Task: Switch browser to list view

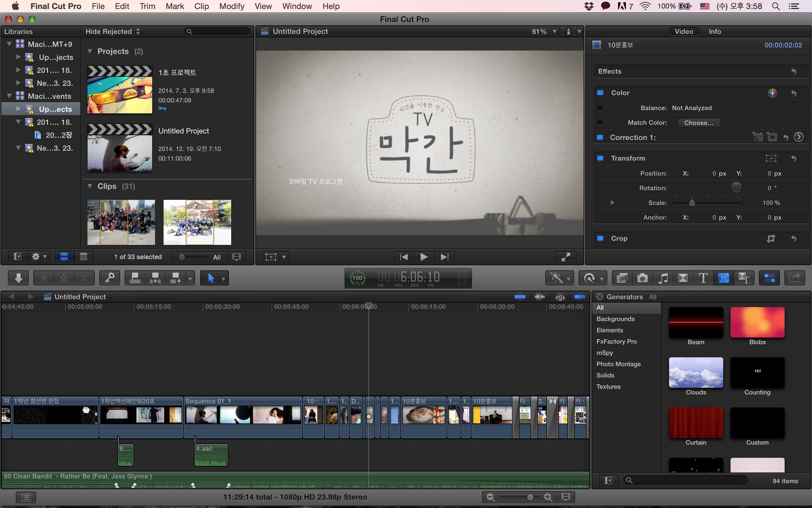Action: (83, 257)
